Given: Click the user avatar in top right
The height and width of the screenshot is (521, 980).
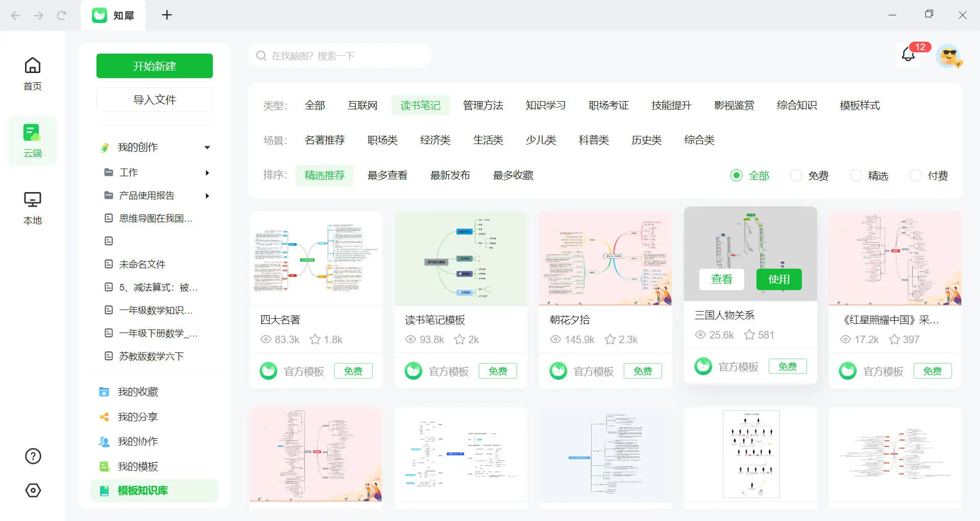Looking at the screenshot, I should tap(948, 57).
